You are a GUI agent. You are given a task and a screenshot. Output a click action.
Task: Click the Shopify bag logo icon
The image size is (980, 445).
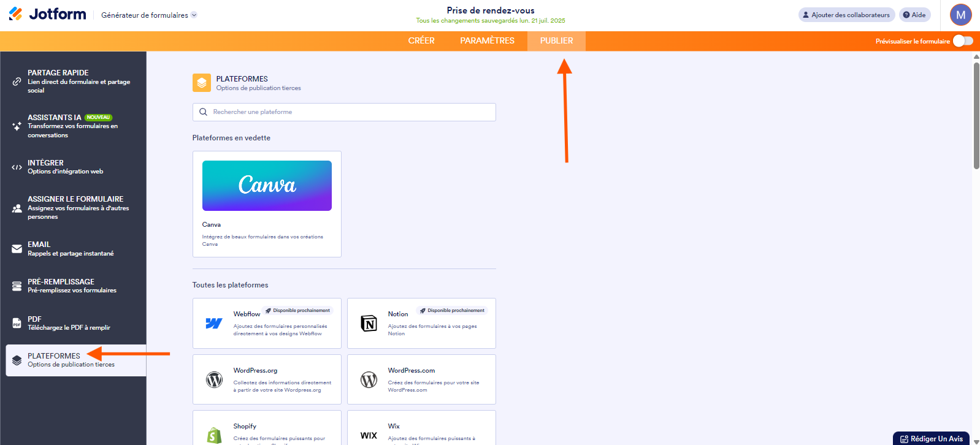point(214,435)
